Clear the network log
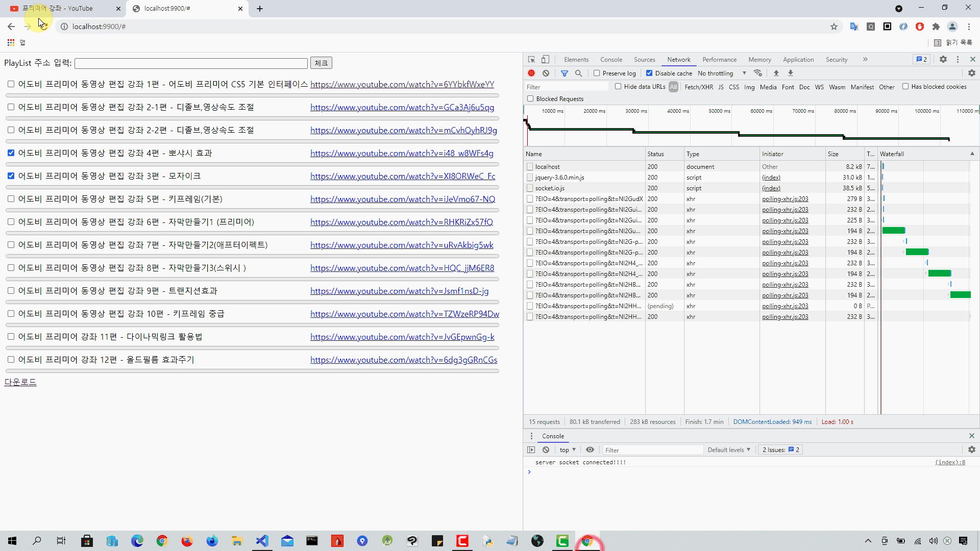 (546, 73)
